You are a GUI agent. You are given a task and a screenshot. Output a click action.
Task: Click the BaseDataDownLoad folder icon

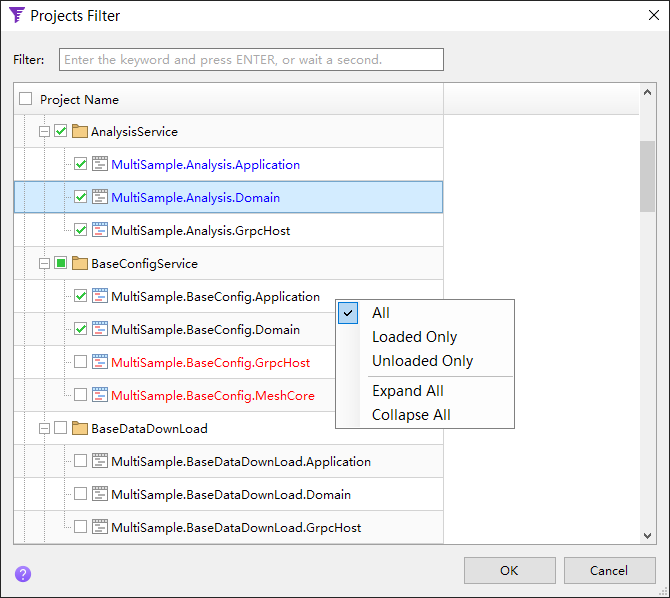pyautogui.click(x=80, y=429)
